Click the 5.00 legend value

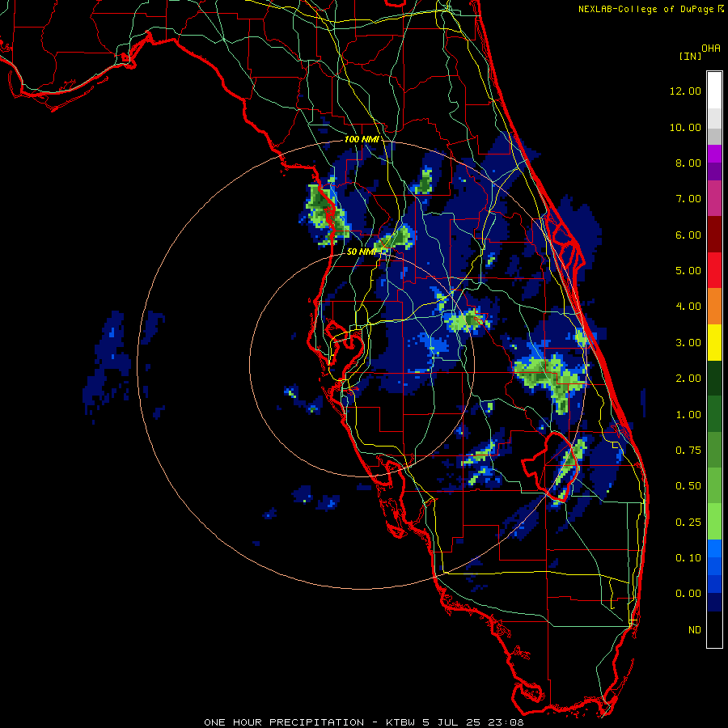pyautogui.click(x=688, y=271)
